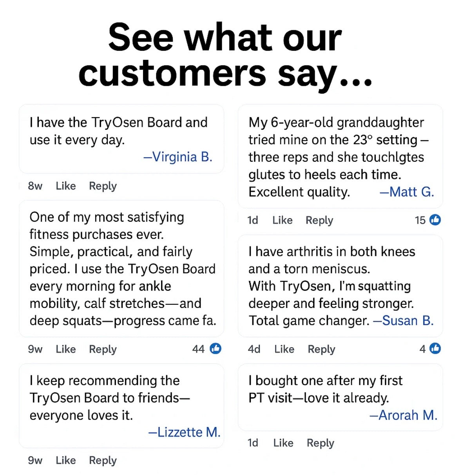Click the thumbs-up icon beside 15
This screenshot has width=462, height=476.
[435, 220]
